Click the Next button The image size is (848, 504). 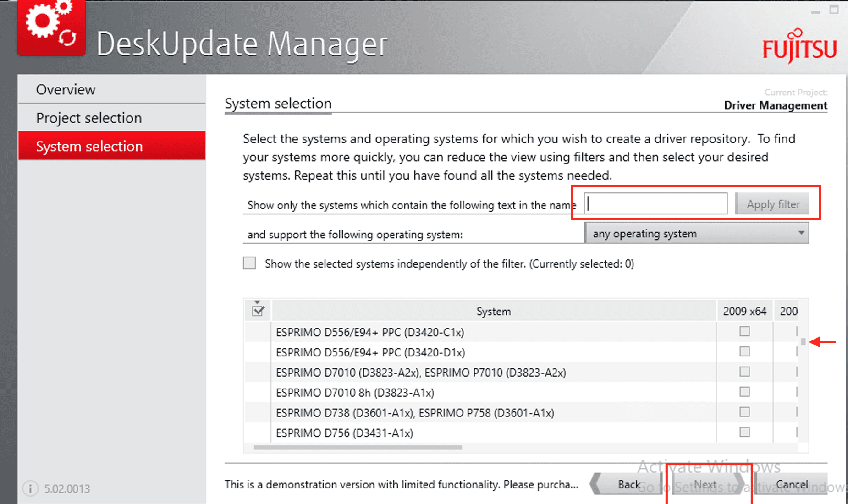click(x=706, y=484)
